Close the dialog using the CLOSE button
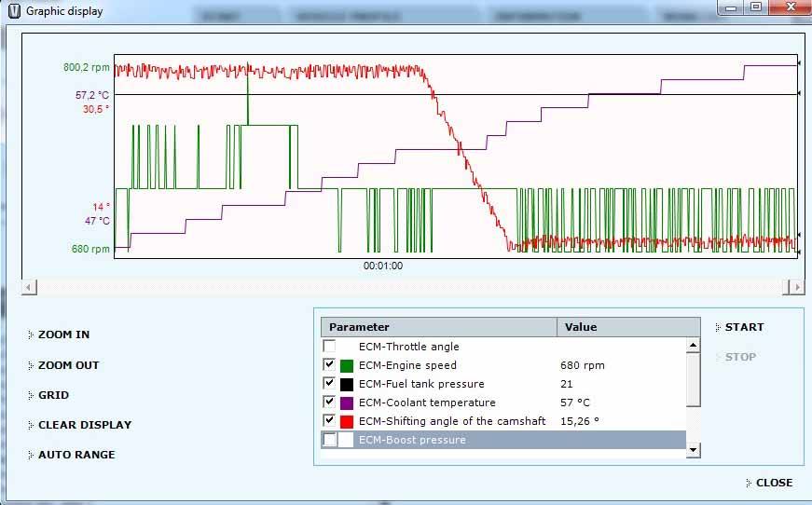This screenshot has width=812, height=505. pos(773,483)
